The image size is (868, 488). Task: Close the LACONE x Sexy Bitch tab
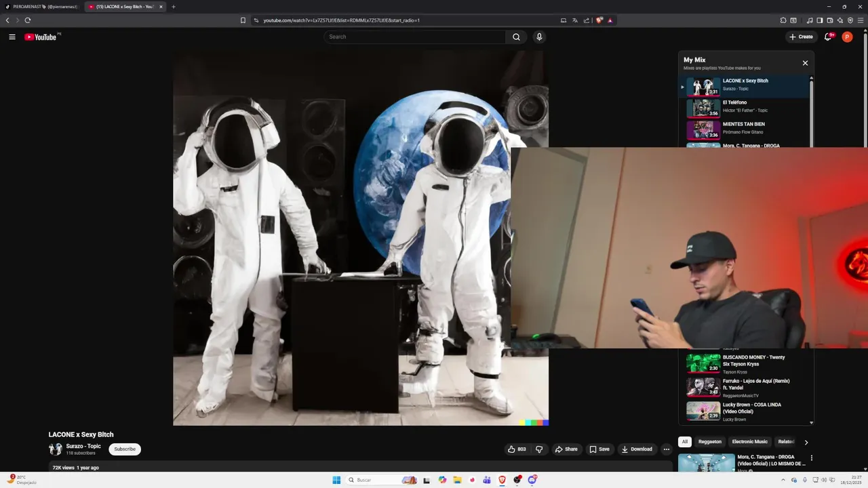161,7
